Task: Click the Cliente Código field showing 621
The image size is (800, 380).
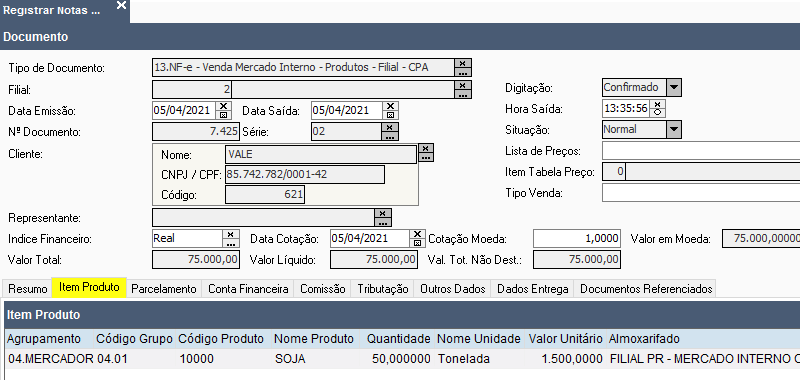Action: point(265,195)
